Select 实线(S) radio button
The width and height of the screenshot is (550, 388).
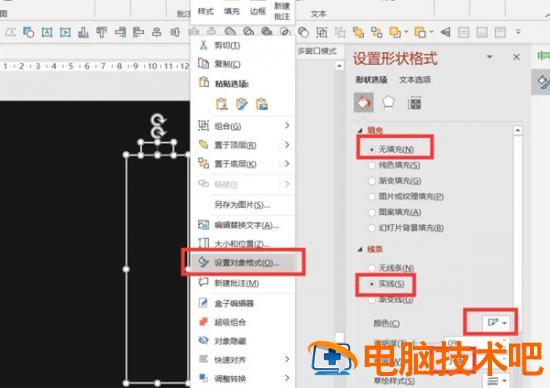[372, 284]
